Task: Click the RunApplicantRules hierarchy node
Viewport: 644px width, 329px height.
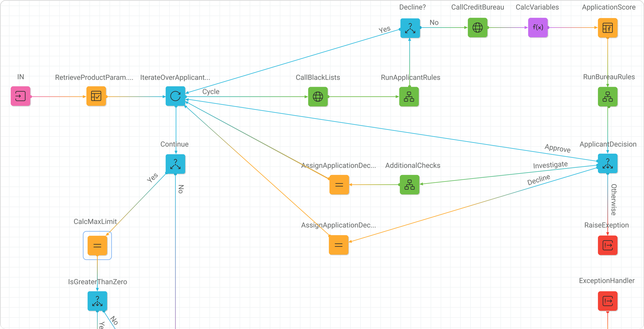Action: pos(409,97)
